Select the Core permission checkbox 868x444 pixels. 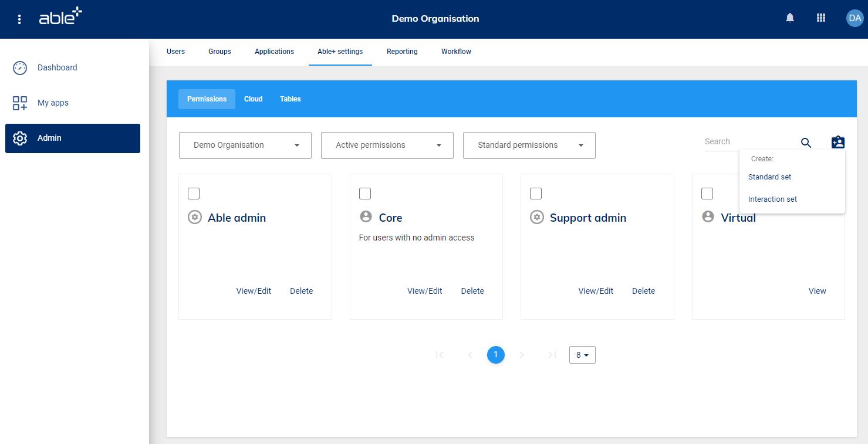(365, 194)
